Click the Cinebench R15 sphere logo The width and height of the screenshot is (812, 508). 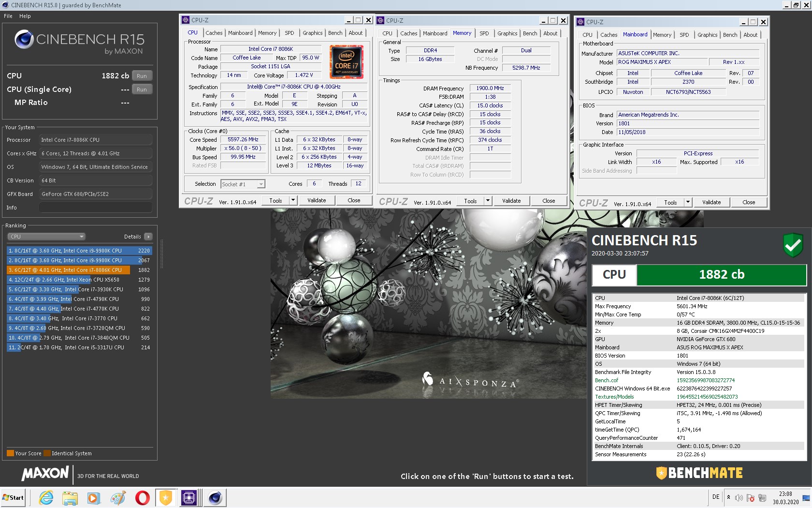pyautogui.click(x=24, y=39)
